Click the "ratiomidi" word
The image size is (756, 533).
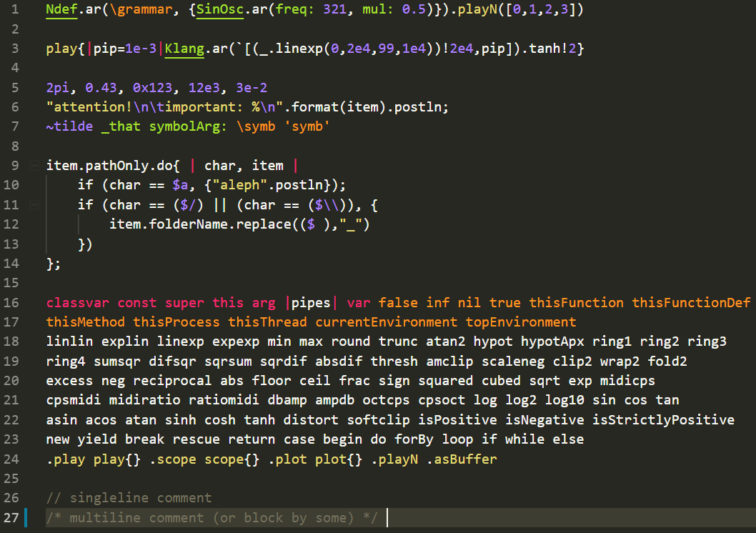coord(224,400)
